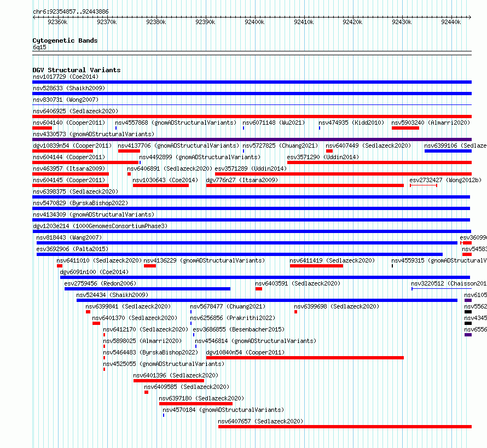Open nsv5898025 (Almarri2020) label

point(142,341)
